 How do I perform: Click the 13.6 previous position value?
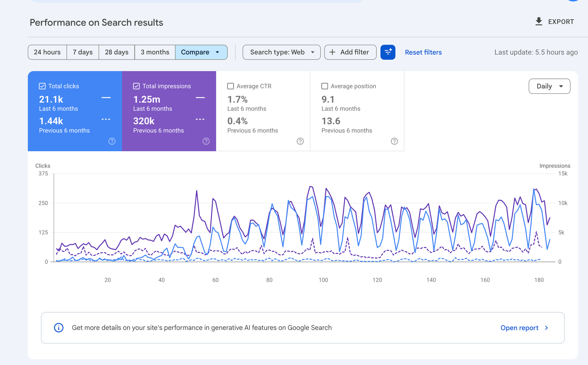coord(331,121)
